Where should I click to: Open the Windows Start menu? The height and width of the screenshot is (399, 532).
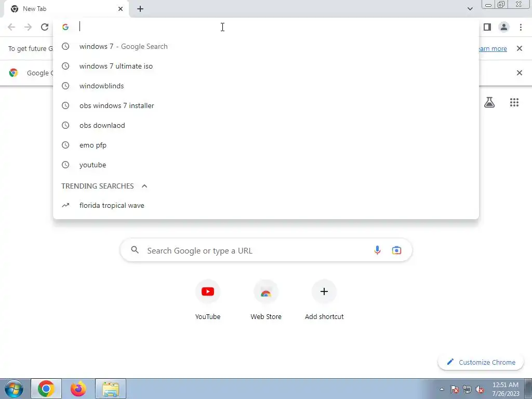click(x=14, y=389)
